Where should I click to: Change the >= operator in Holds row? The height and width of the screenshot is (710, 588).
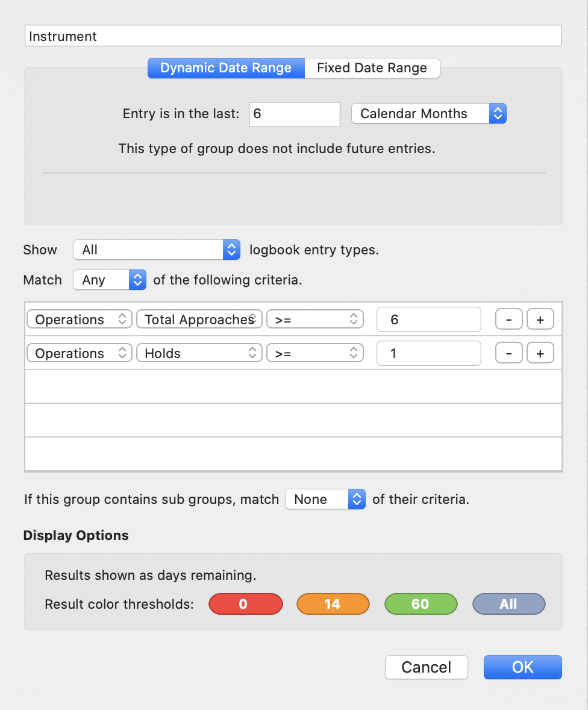315,353
